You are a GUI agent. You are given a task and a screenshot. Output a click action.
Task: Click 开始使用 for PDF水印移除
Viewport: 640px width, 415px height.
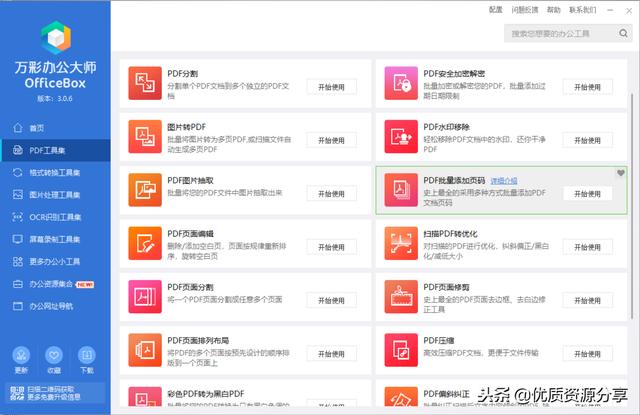(x=587, y=140)
